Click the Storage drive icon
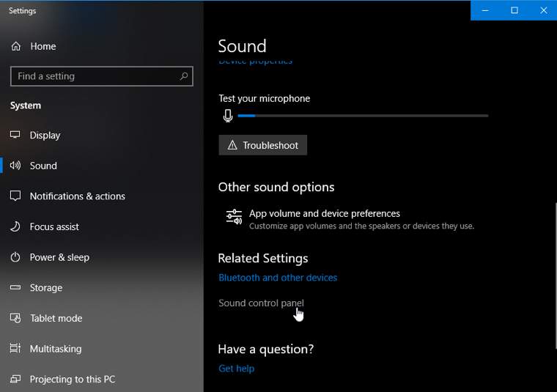The height and width of the screenshot is (392, 557). (x=15, y=288)
